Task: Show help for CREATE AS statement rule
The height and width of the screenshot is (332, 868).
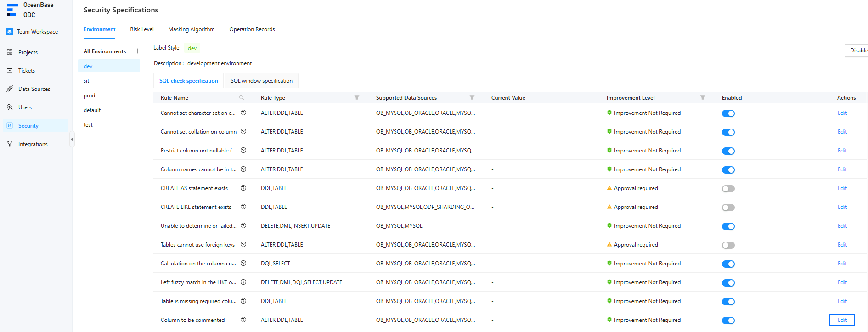Action: pos(243,188)
